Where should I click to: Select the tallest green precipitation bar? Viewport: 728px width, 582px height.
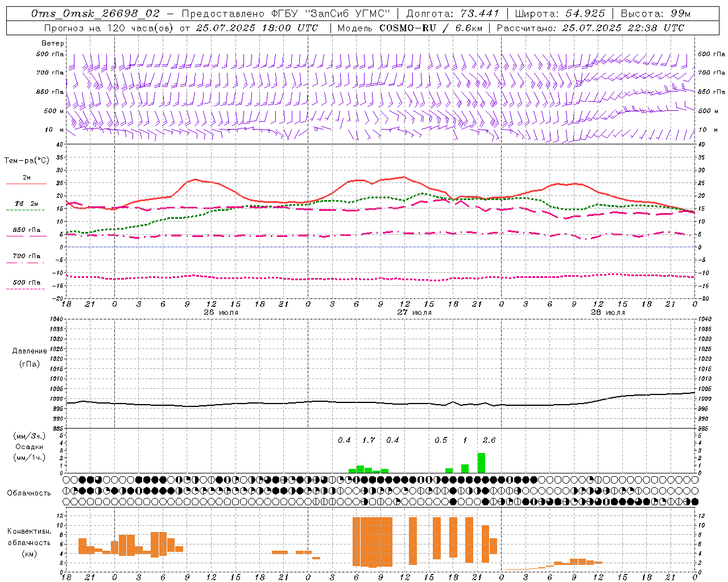[481, 463]
